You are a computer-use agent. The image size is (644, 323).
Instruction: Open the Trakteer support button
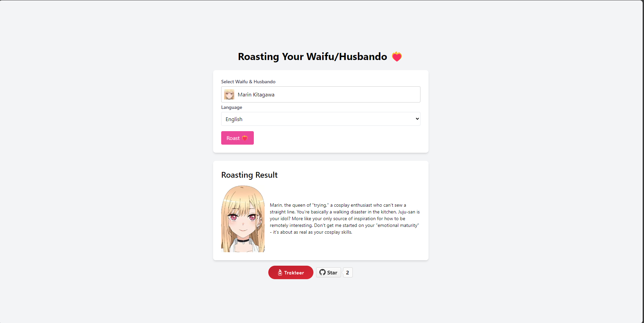pyautogui.click(x=291, y=272)
